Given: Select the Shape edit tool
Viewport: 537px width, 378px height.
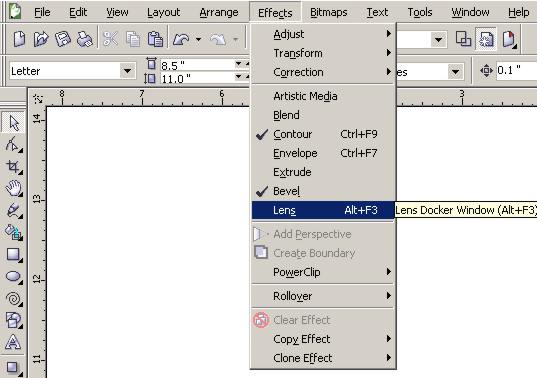Looking at the screenshot, I should point(13,144).
